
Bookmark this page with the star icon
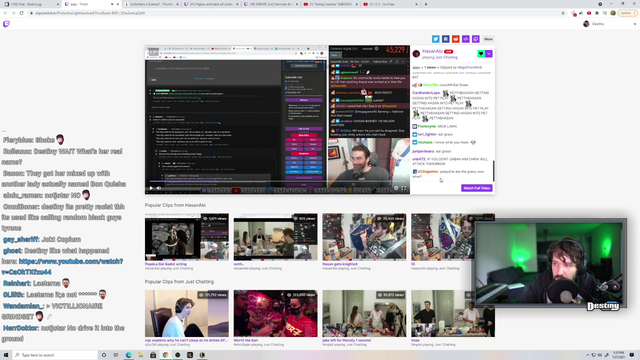pos(563,13)
